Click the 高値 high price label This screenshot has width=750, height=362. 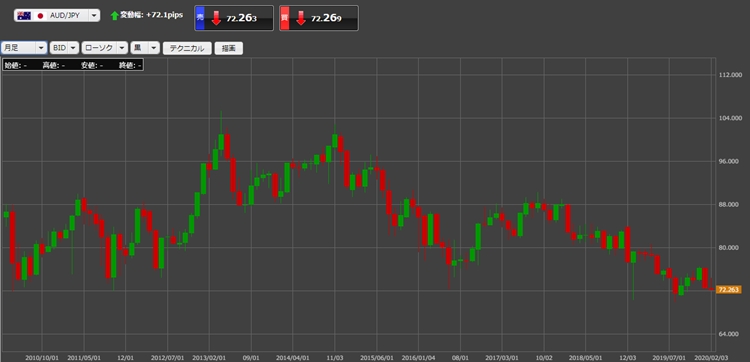click(50, 65)
